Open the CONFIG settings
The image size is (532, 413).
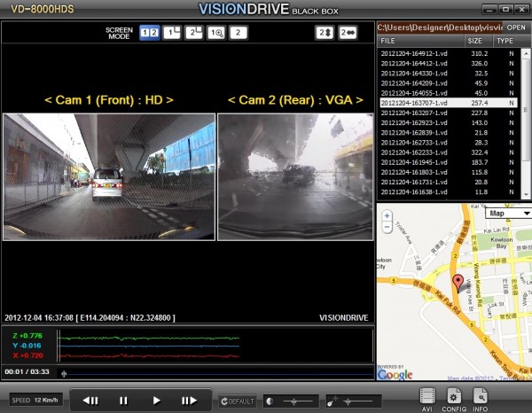point(454,397)
